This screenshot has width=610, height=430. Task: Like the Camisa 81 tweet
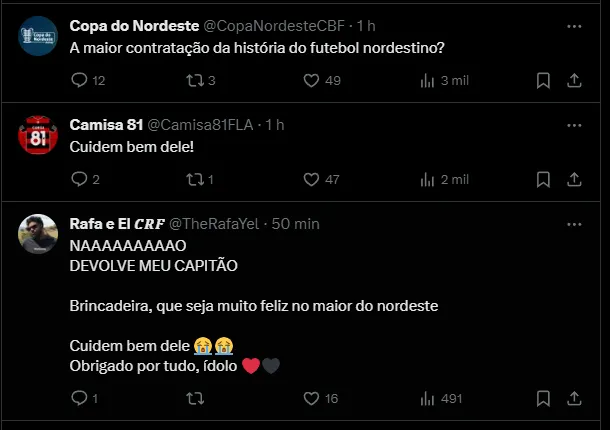pos(309,179)
